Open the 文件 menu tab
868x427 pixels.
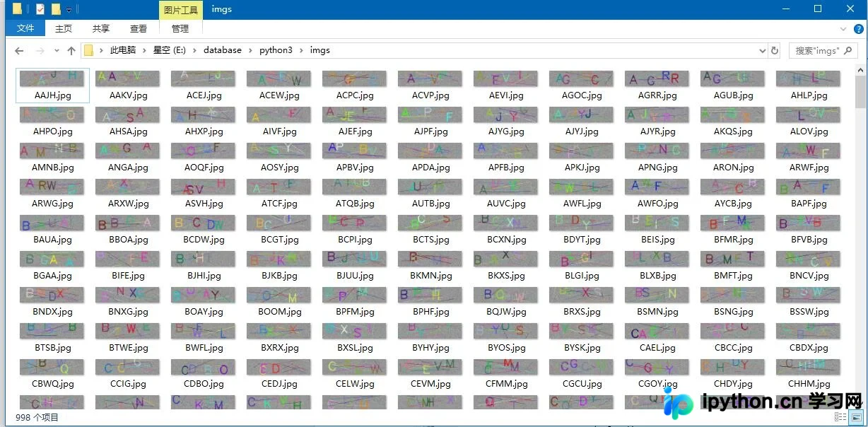pyautogui.click(x=25, y=28)
